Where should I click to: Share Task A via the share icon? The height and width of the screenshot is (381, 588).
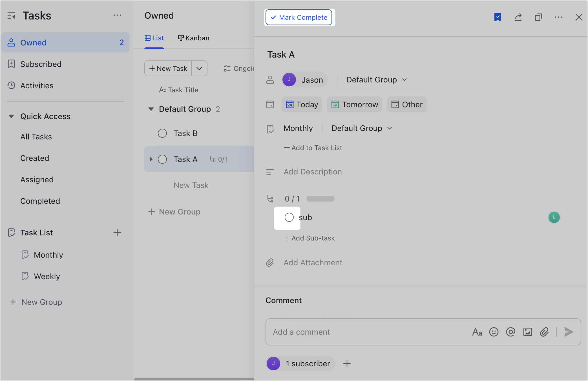pyautogui.click(x=518, y=17)
